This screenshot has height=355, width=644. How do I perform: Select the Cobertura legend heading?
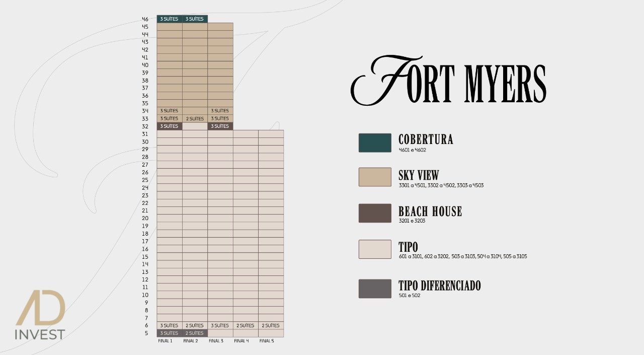click(x=426, y=139)
